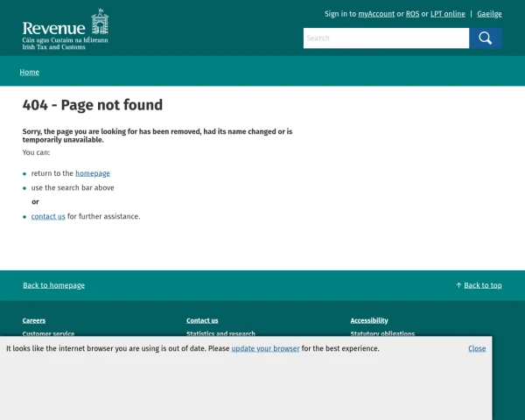Click the Revenue logo in the header
Screen dimensions: 525x420
[66, 29]
